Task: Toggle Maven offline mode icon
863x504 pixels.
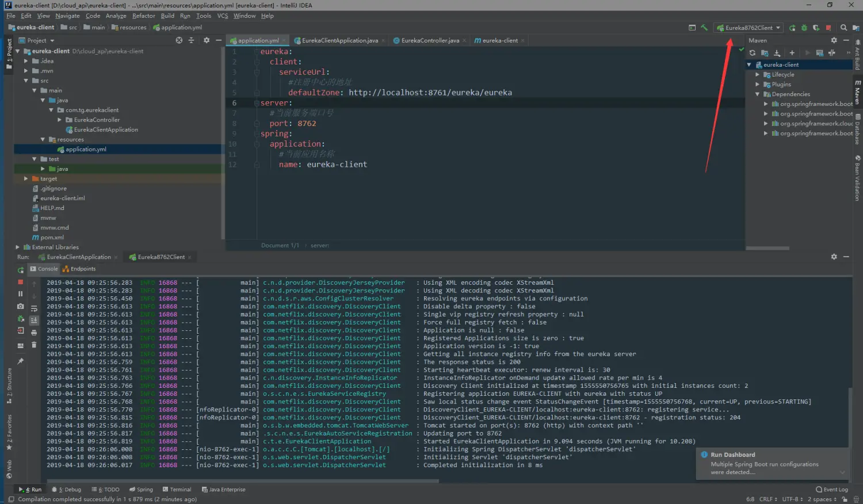Action: (x=832, y=53)
